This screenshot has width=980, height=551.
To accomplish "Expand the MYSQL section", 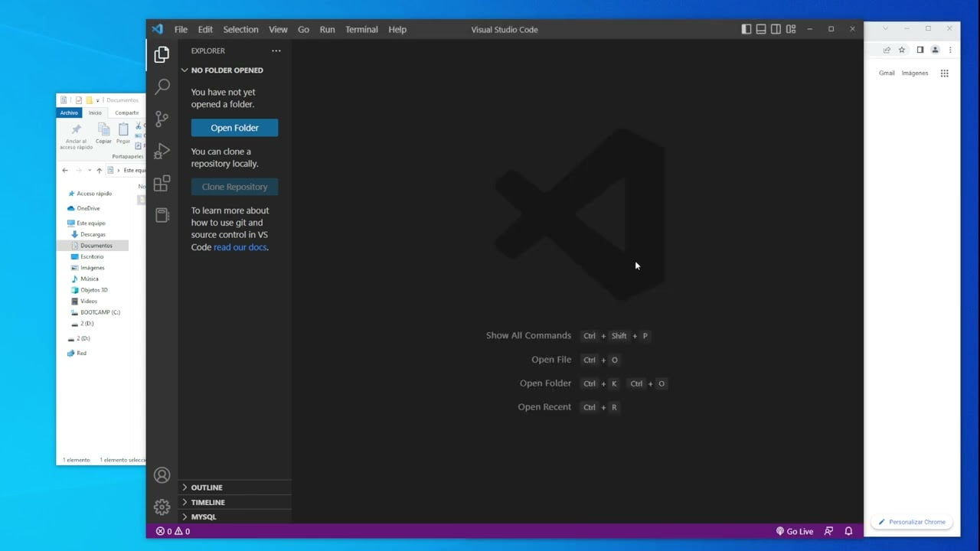I will point(204,517).
